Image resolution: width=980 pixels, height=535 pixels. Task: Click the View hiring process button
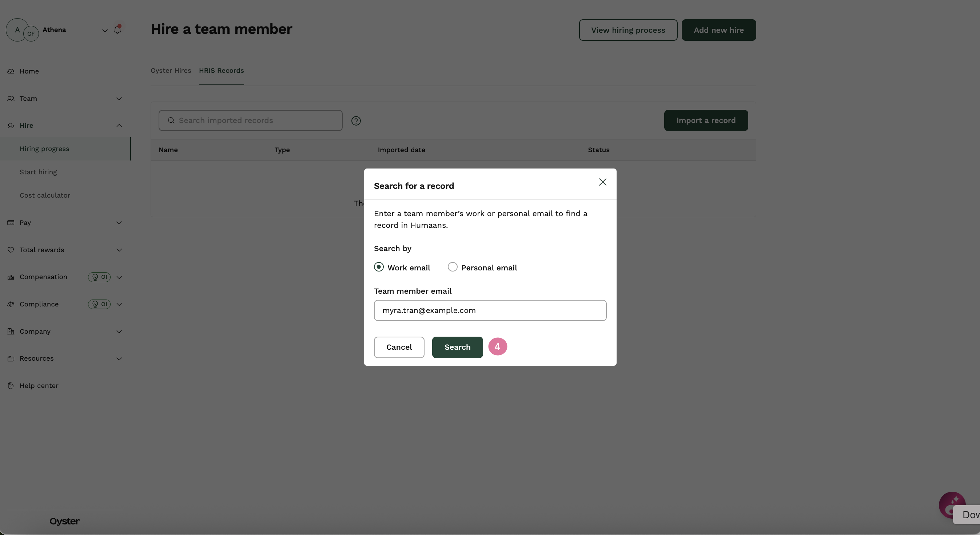(x=628, y=30)
